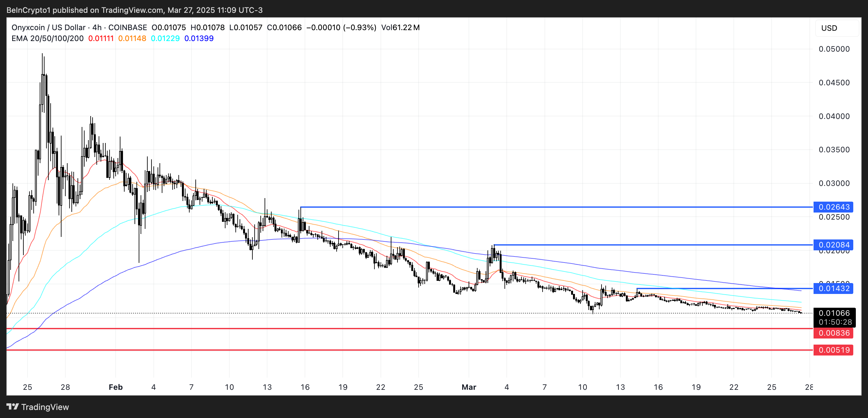This screenshot has width=868, height=418.
Task: Click the Vol 61.22 M volume readout
Action: [x=400, y=27]
